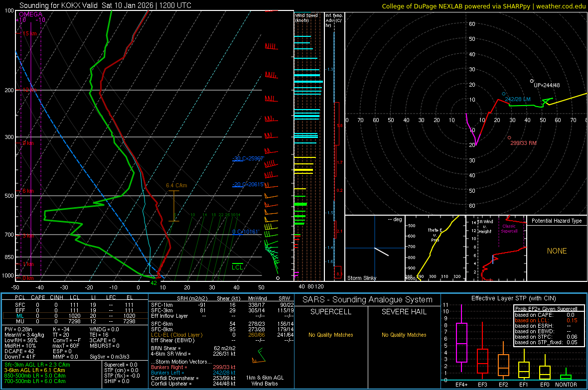This screenshot has height=390, width=588.
Task: Click the 'SigSvr = 0 m3/s3' value
Action: point(110,357)
